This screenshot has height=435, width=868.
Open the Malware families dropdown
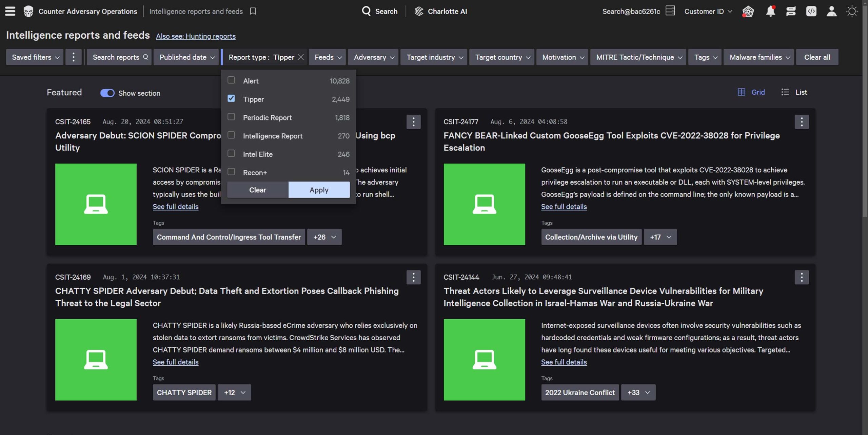click(x=759, y=57)
